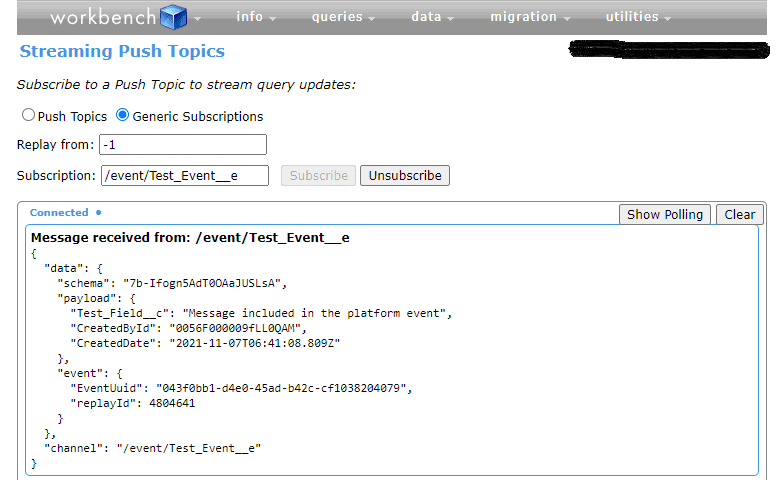779x480 pixels.
Task: Click the blue connection status dot
Action: point(99,213)
